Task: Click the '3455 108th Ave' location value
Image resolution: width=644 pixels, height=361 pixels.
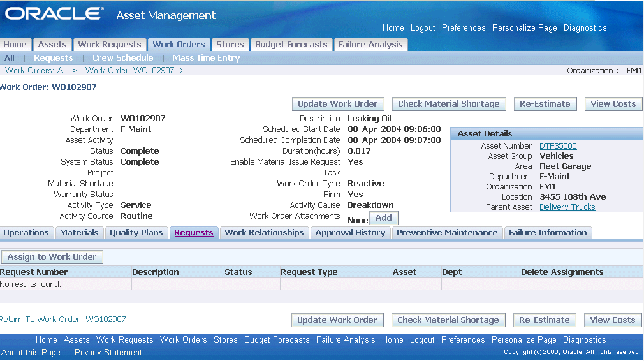Action: [573, 196]
